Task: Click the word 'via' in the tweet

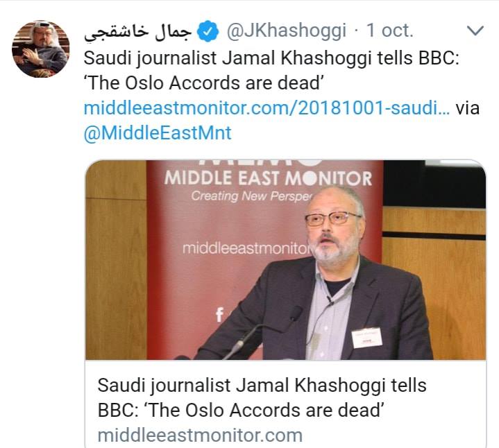Action: 468,107
